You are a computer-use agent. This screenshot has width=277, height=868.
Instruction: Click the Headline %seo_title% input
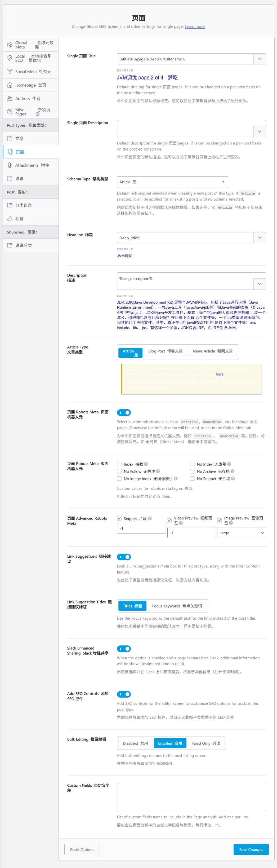pos(185,237)
